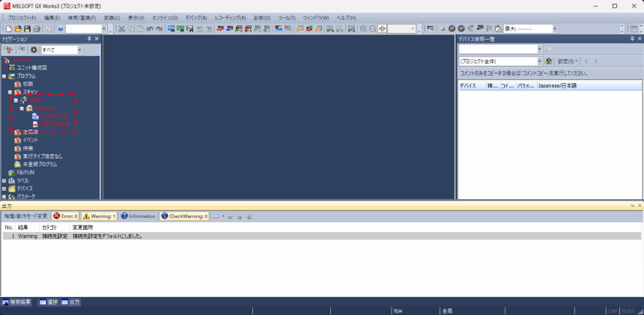Open the オンライン(O) menu

click(x=164, y=17)
